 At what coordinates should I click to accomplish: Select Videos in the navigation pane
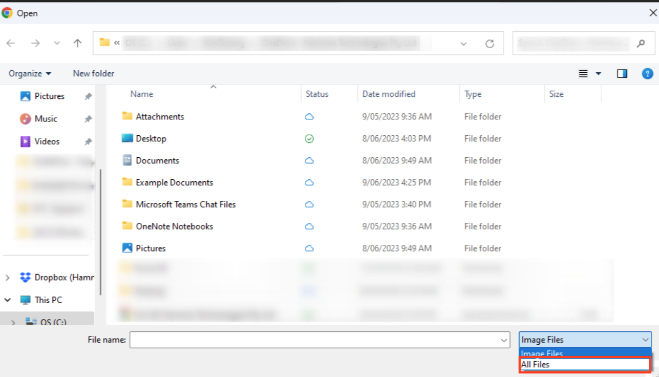pos(47,142)
